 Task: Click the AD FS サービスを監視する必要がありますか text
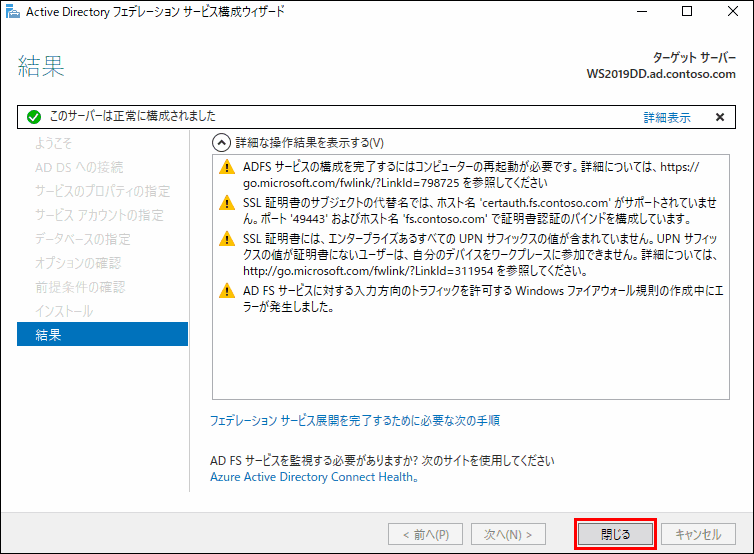click(x=382, y=461)
